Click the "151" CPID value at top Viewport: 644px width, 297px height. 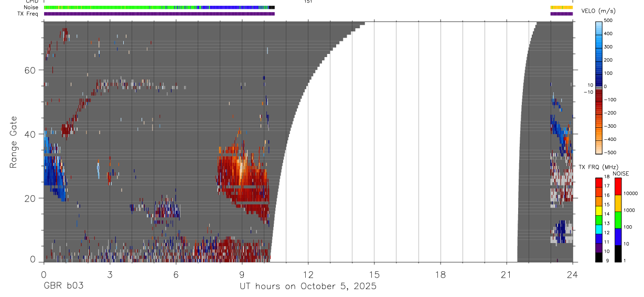tap(308, 2)
